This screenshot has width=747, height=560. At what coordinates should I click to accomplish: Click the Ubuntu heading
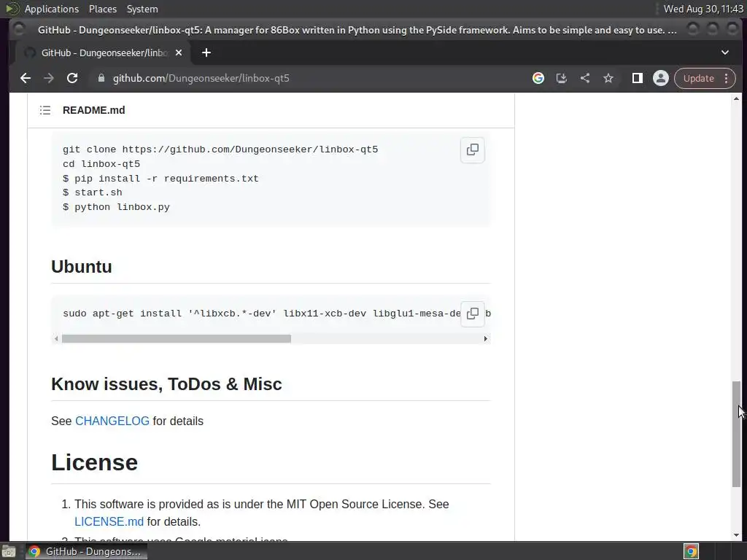82,267
